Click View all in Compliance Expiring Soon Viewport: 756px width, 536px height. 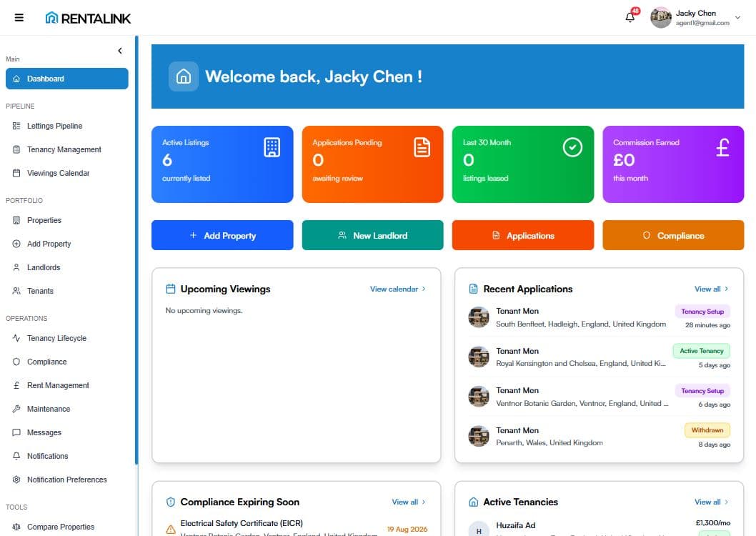click(409, 502)
